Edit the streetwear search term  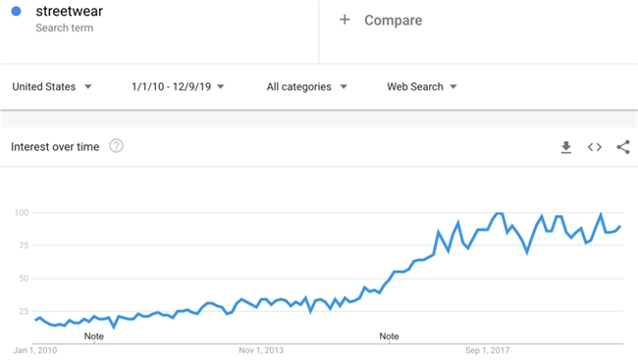(x=69, y=11)
